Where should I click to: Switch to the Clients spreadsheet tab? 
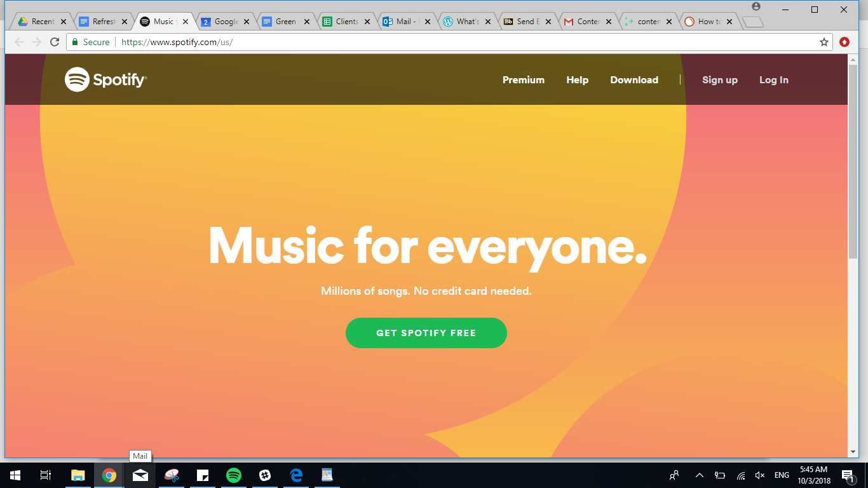coord(347,22)
